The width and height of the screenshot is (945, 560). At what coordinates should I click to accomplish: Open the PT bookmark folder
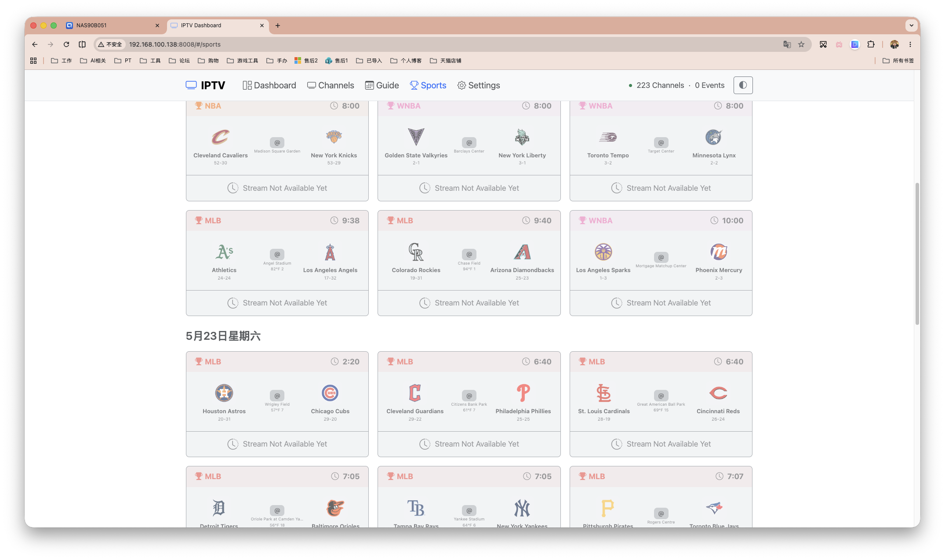123,61
